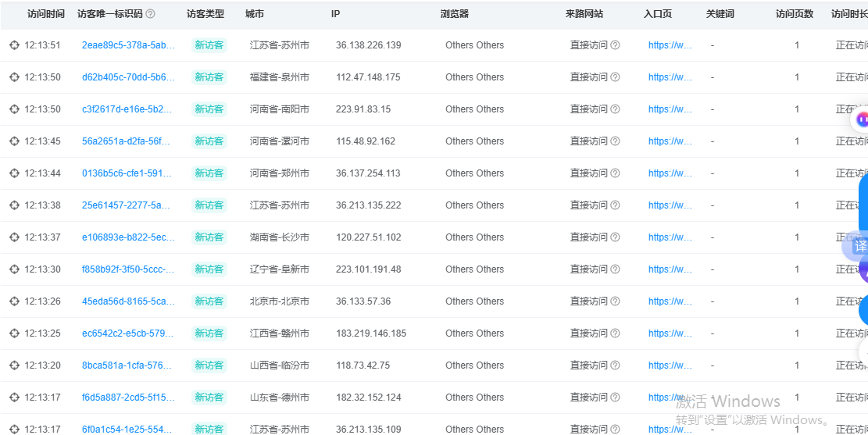Select IP cell 182.32.152.124
Viewport: 868px width, 435px height.
pyautogui.click(x=368, y=398)
